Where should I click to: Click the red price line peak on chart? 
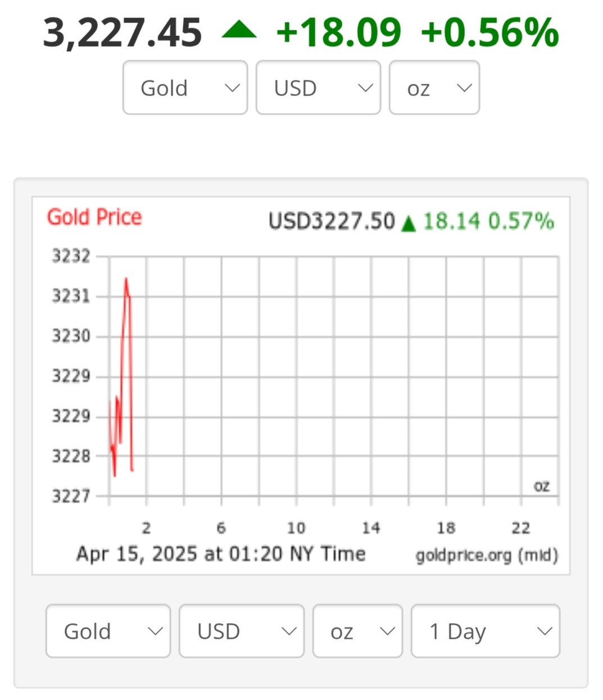[126, 279]
